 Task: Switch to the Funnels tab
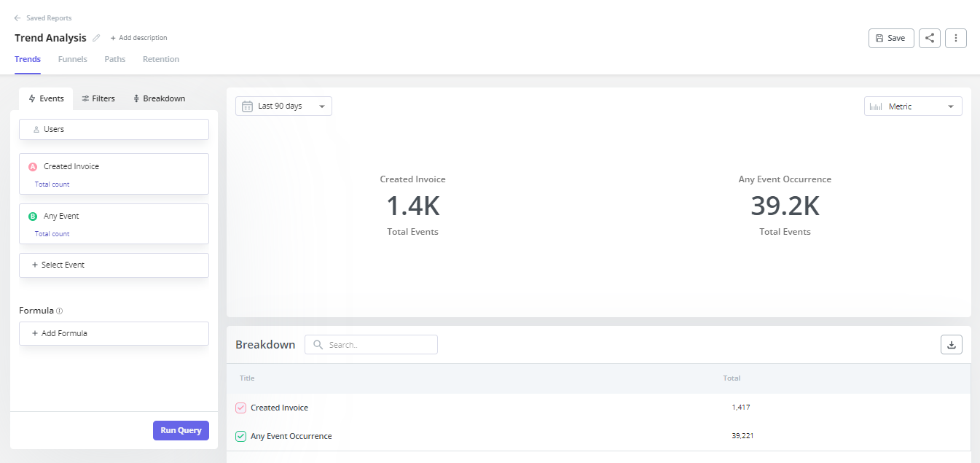pos(72,59)
